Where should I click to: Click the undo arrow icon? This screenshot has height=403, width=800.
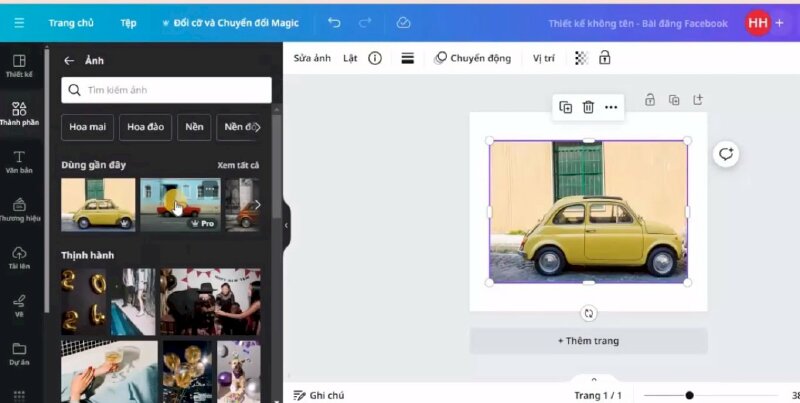334,22
